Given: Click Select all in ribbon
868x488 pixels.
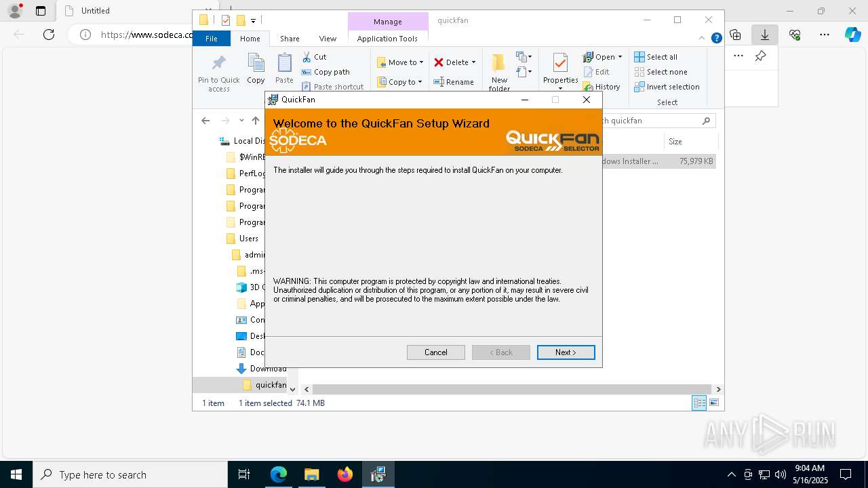Looking at the screenshot, I should coord(656,57).
